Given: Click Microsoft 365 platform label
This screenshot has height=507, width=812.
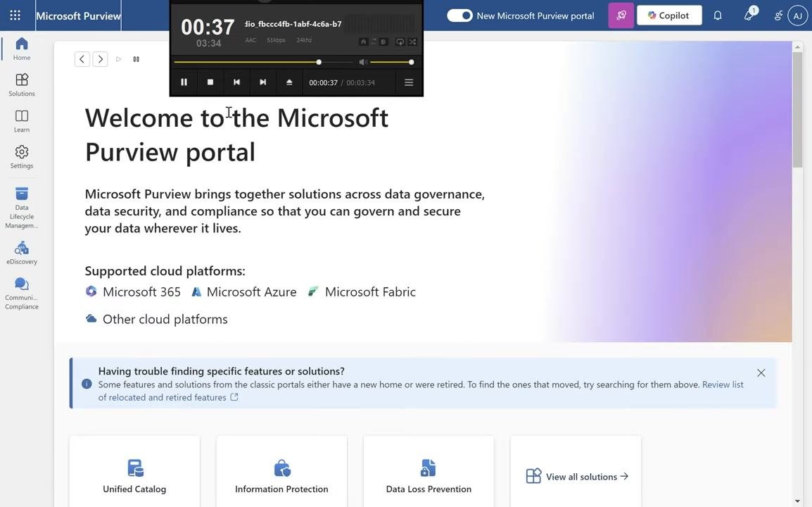Looking at the screenshot, I should coord(141,292).
